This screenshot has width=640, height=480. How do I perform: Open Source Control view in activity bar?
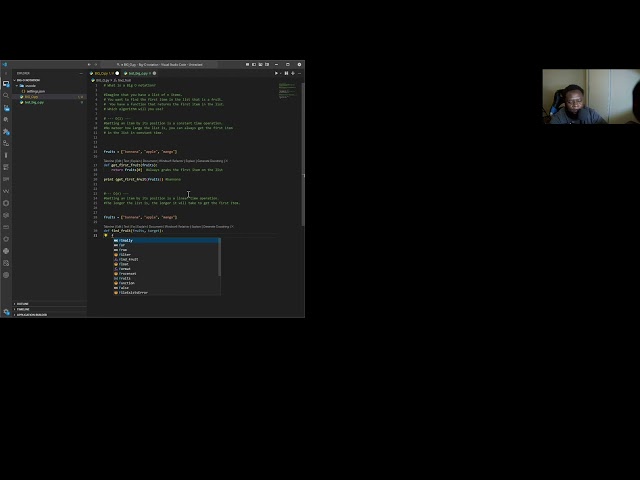6,108
